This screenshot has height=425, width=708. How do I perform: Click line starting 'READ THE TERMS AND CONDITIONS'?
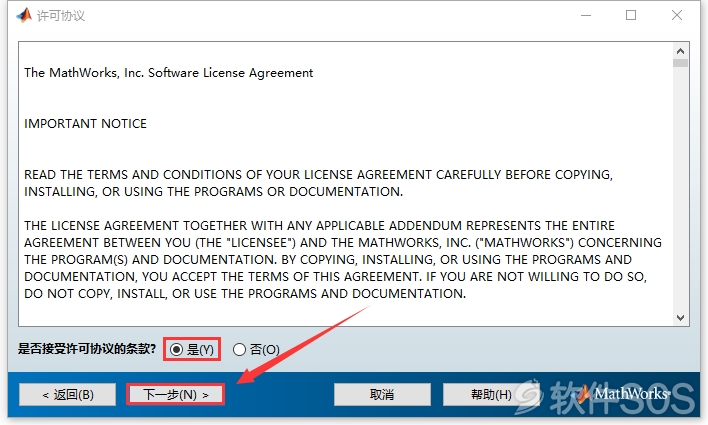[318, 175]
